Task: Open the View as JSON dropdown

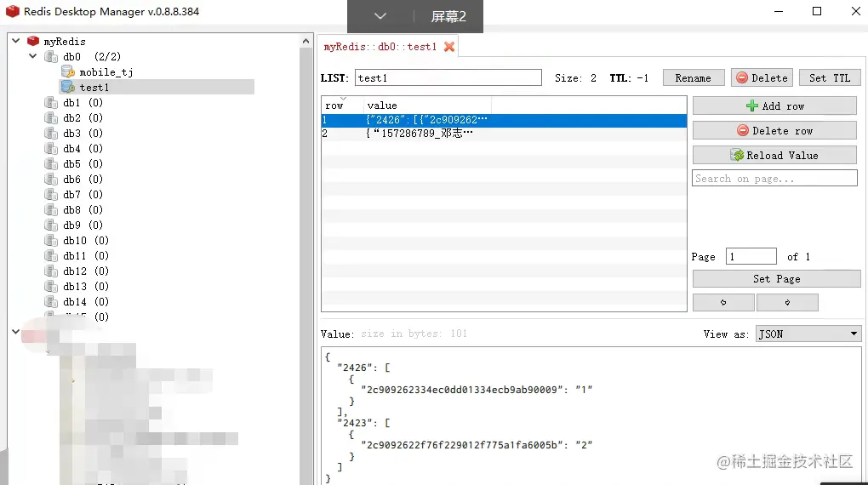Action: tap(808, 334)
